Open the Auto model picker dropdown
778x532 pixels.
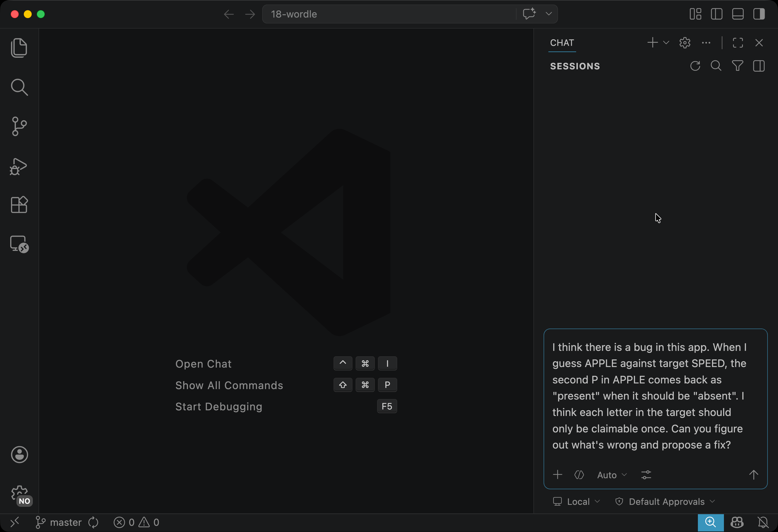(612, 475)
